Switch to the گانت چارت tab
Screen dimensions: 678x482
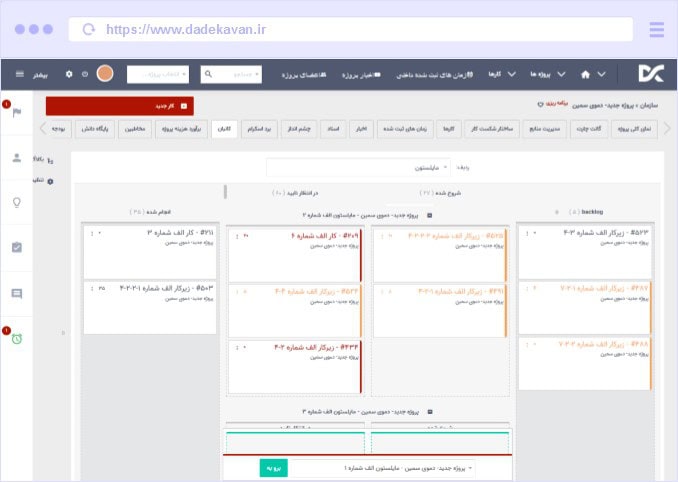tap(590, 129)
